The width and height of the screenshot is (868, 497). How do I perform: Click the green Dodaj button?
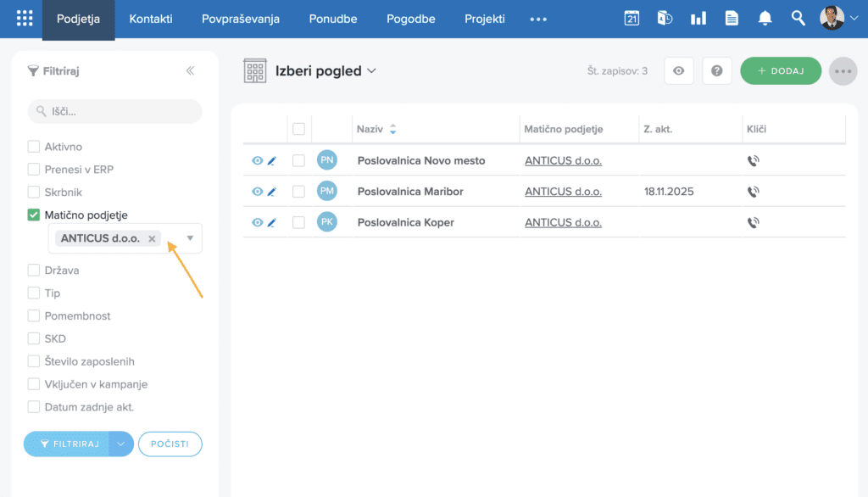781,71
